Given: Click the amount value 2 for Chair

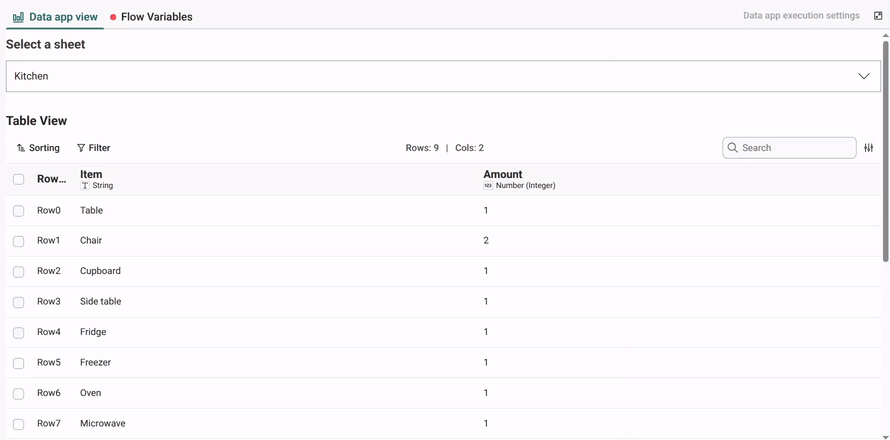Looking at the screenshot, I should (486, 241).
